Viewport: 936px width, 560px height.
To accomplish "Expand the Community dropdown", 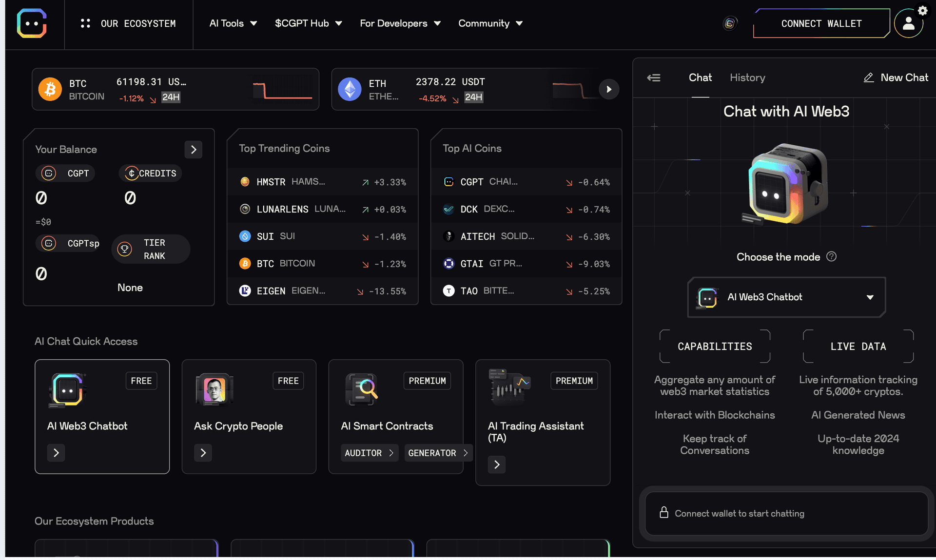I will [490, 23].
